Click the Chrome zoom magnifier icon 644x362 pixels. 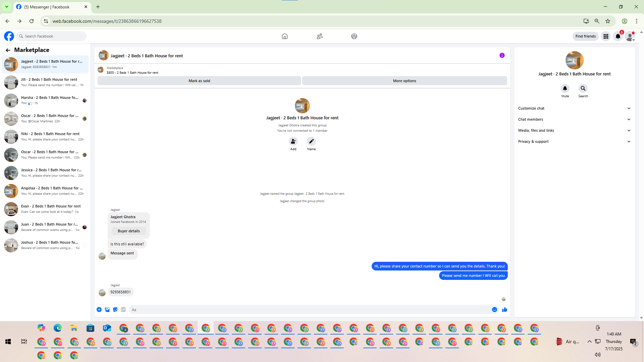[x=597, y=21]
